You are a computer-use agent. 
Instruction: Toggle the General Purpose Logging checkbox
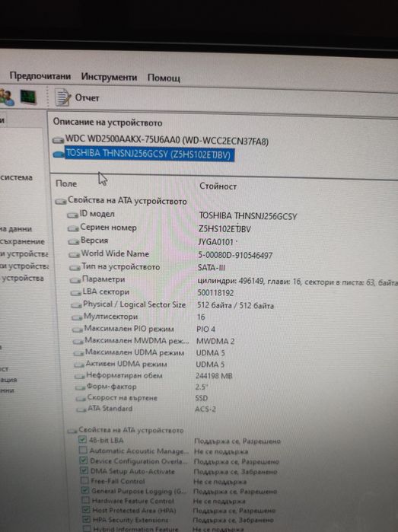pyautogui.click(x=85, y=490)
